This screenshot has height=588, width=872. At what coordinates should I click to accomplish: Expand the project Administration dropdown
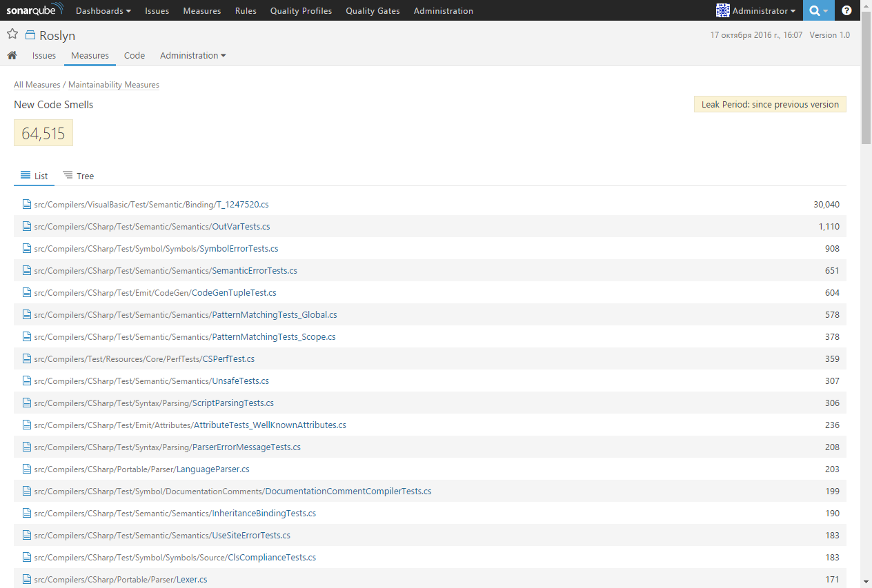coord(192,55)
